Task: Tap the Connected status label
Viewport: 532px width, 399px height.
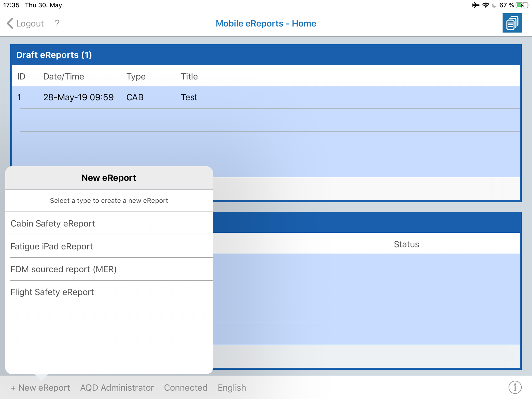Action: coord(186,388)
